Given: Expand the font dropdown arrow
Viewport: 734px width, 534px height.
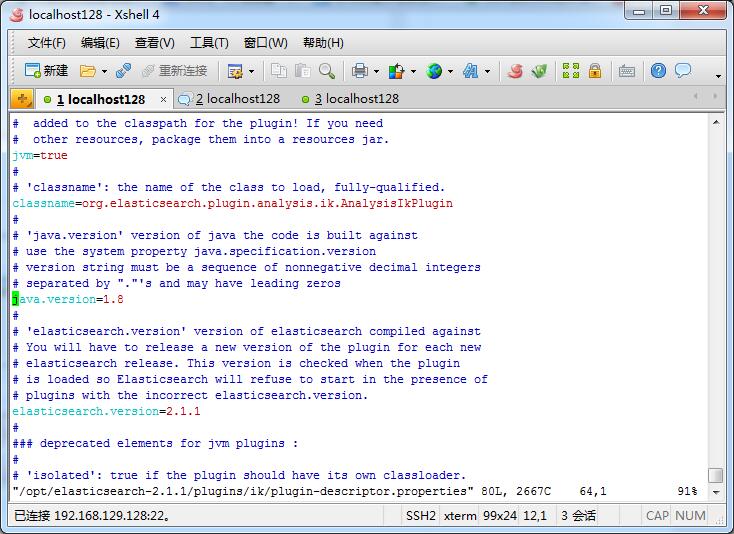Looking at the screenshot, I should click(487, 72).
